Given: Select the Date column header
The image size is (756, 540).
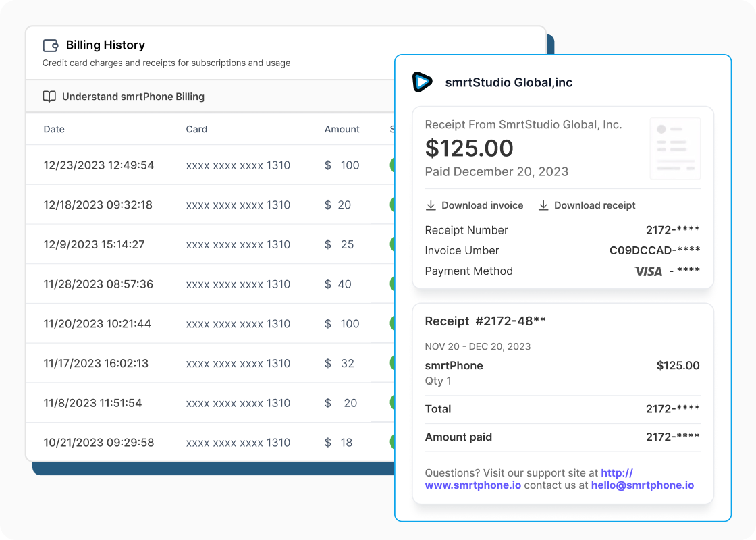Looking at the screenshot, I should pyautogui.click(x=54, y=129).
